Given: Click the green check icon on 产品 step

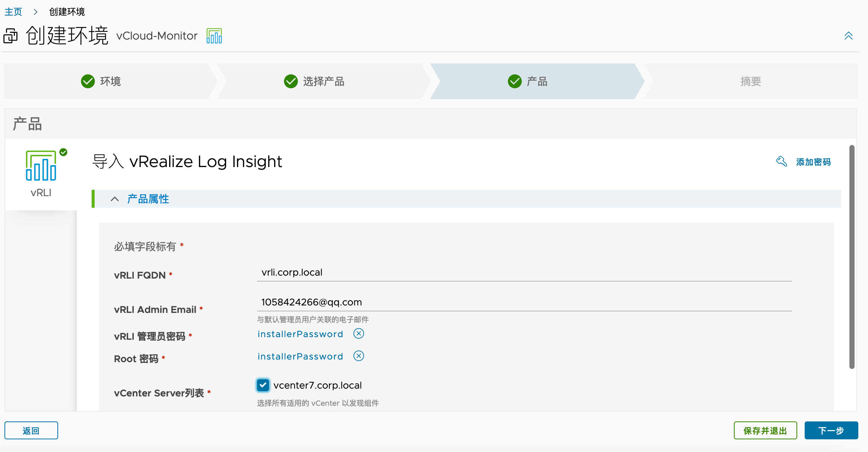Looking at the screenshot, I should 515,81.
